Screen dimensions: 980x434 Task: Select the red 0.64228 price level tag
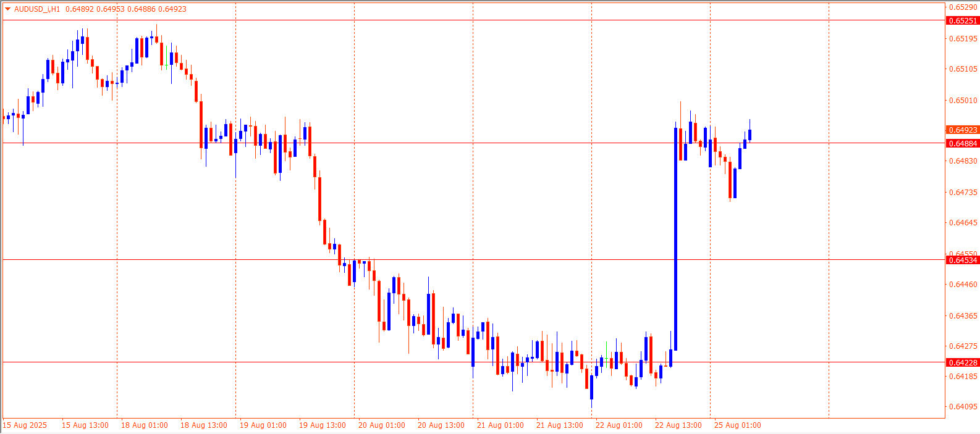point(963,362)
